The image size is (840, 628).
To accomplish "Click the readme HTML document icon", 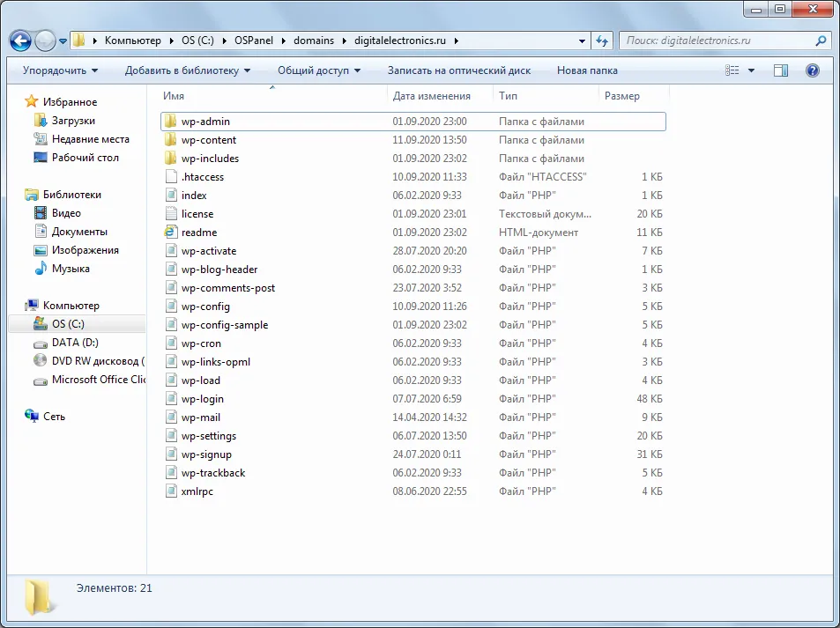I will click(x=171, y=233).
